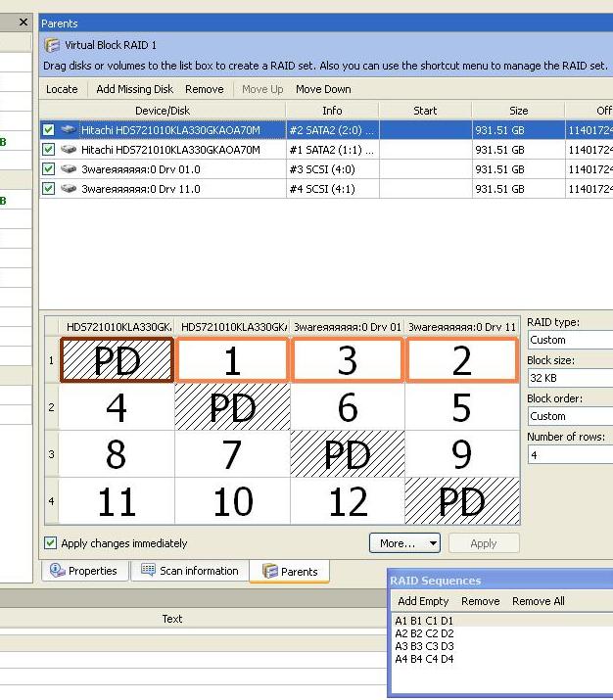Click Locate in the RAID toolbar
Screen dimensions: 613x700
pos(62,89)
